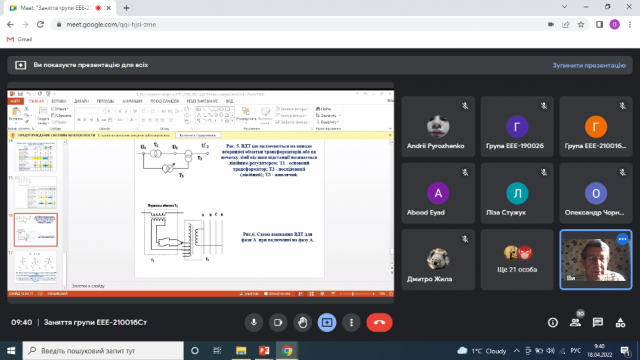
Task: Open Windows Start menu
Action: point(11,351)
